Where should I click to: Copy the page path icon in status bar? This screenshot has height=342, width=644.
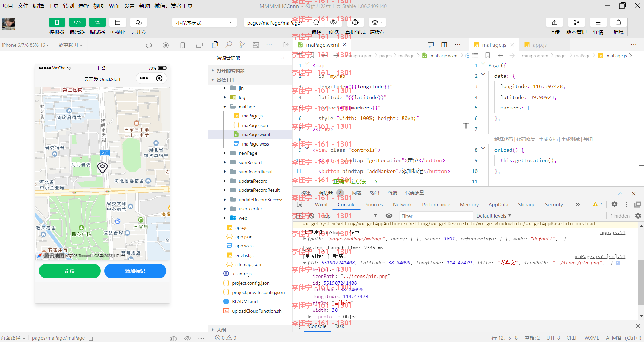tap(90, 338)
